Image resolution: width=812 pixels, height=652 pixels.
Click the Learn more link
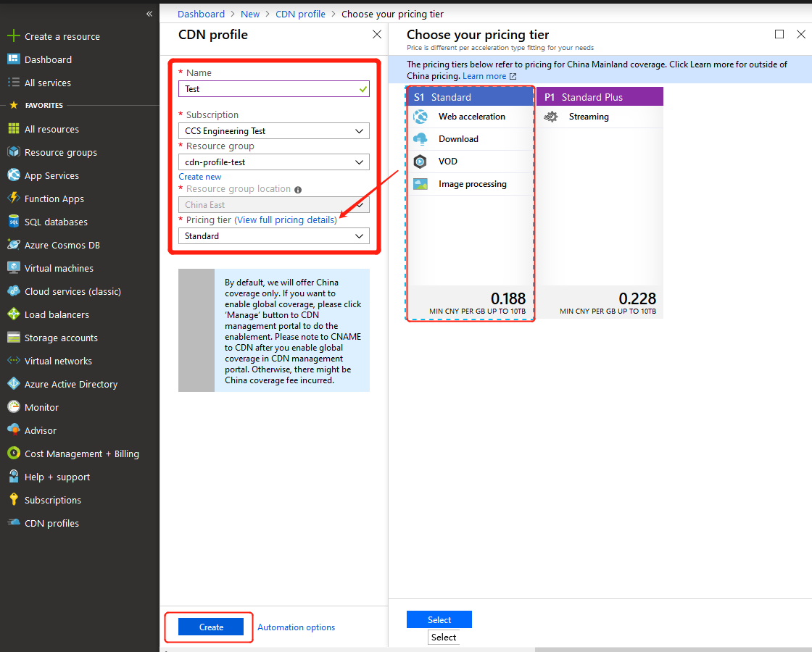pyautogui.click(x=484, y=76)
